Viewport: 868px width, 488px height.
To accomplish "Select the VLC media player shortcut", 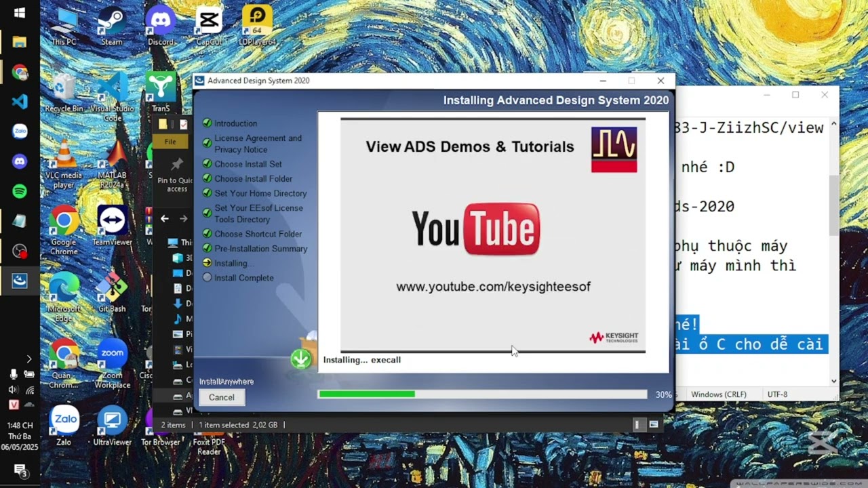I will point(64,164).
